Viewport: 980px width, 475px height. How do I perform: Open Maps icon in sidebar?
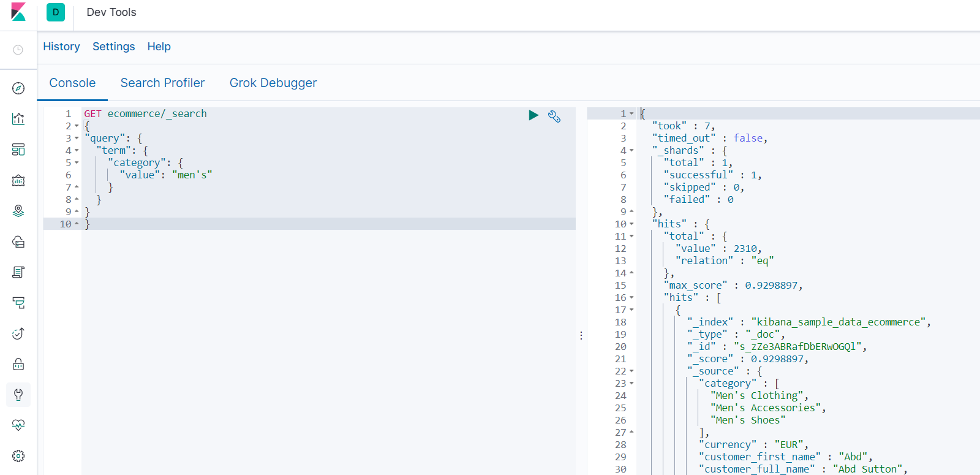18,211
